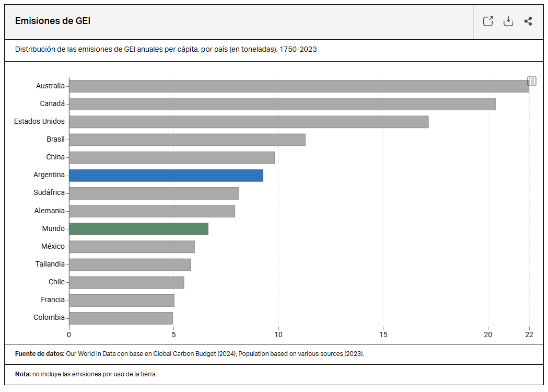This screenshot has width=548, height=392.
Task: Select the Alemania bar
Action: (152, 211)
